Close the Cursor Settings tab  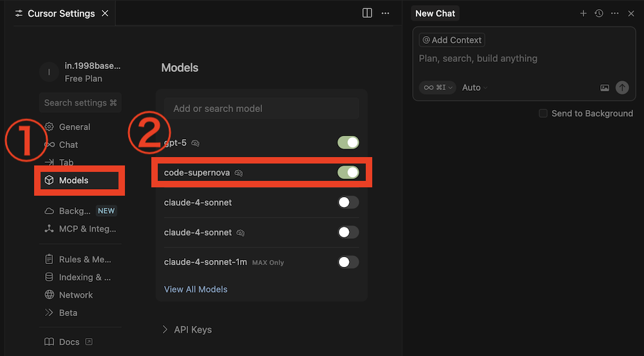(105, 14)
